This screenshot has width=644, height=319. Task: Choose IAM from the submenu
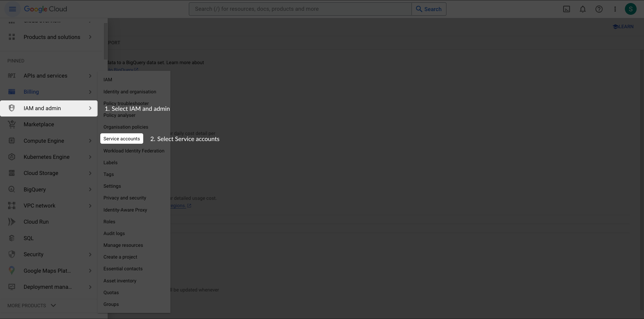tap(108, 80)
